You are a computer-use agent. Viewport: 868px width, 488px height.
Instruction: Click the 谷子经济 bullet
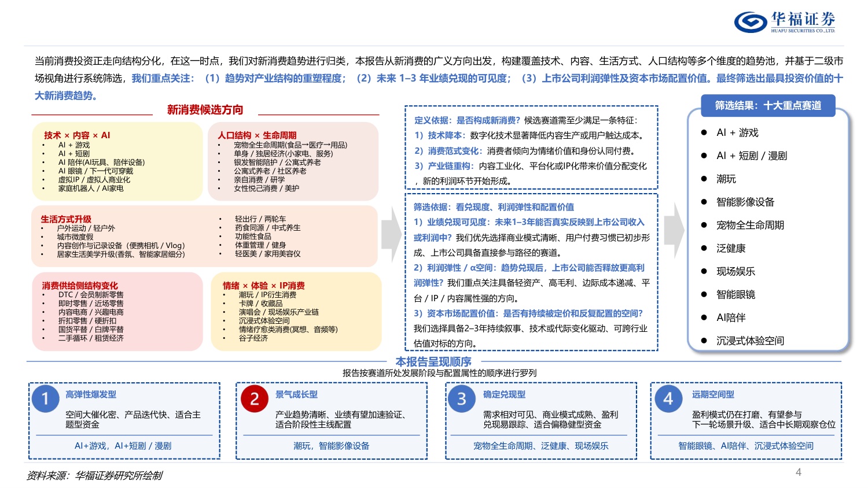tap(253, 338)
